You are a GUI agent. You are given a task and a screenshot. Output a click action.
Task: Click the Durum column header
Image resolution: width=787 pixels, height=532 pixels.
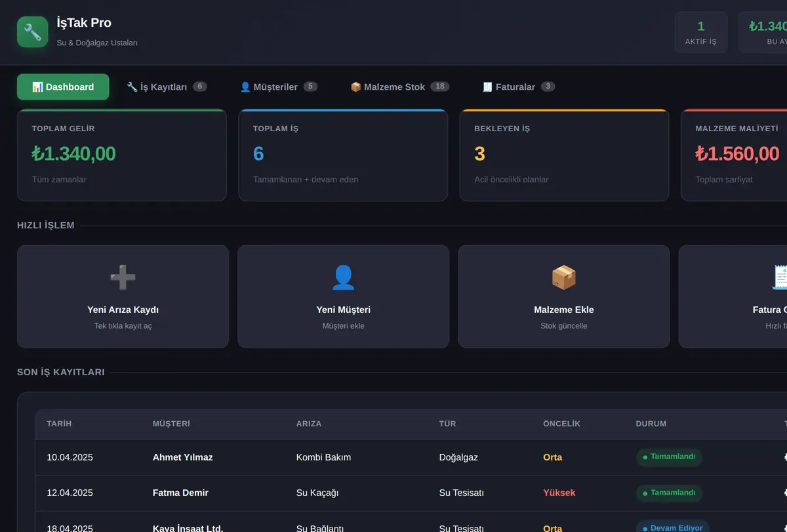(x=651, y=424)
